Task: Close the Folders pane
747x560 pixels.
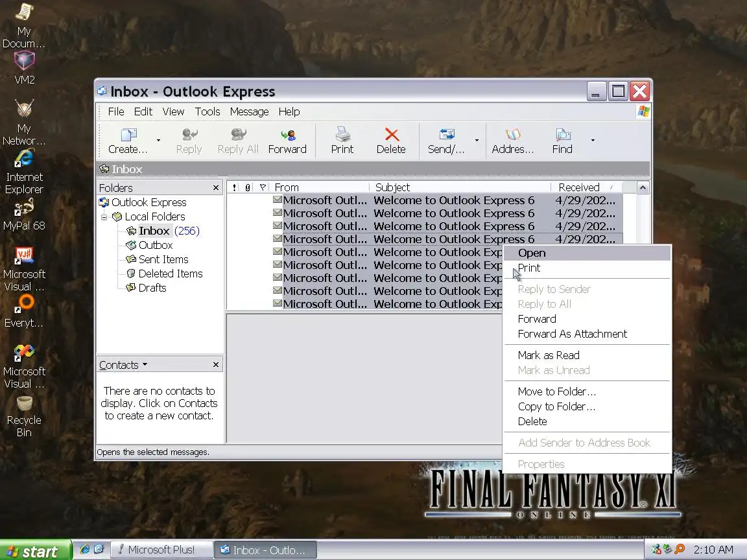Action: (x=216, y=188)
